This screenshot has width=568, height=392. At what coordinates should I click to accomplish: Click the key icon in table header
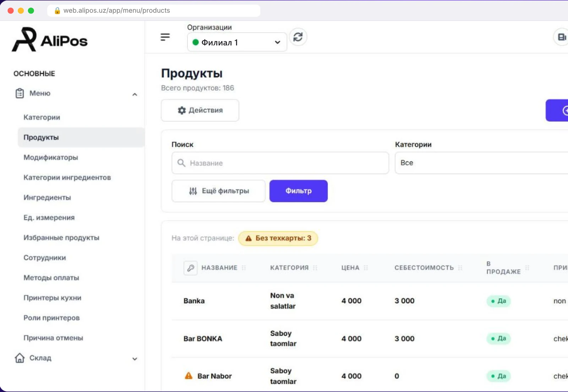pyautogui.click(x=191, y=268)
